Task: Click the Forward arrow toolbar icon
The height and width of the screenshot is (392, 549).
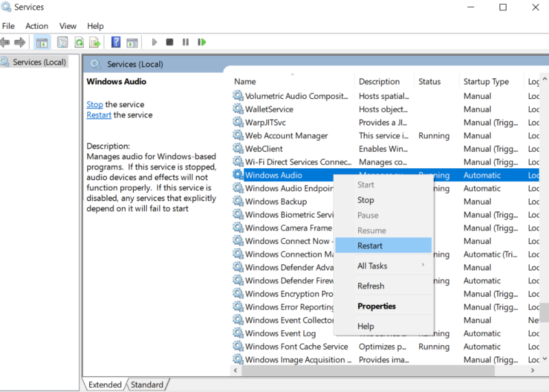Action: tap(20, 43)
